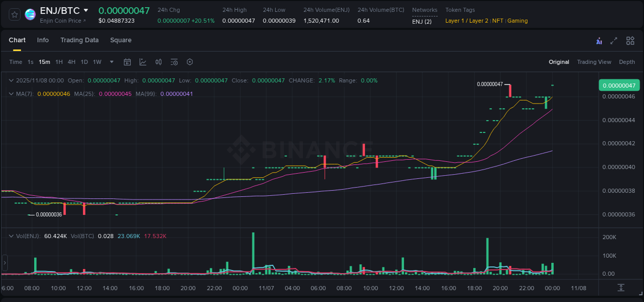
Task: Open the candlestick comparison tool
Action: point(158,62)
